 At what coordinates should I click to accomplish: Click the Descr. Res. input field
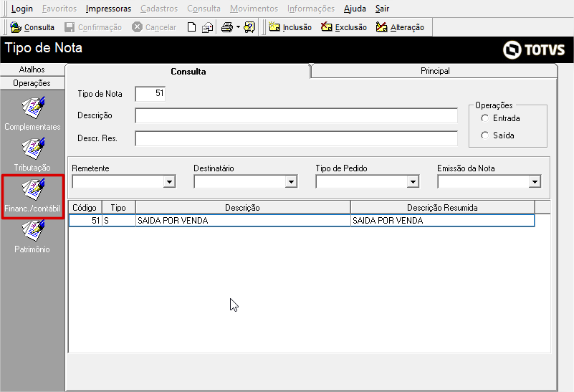296,139
